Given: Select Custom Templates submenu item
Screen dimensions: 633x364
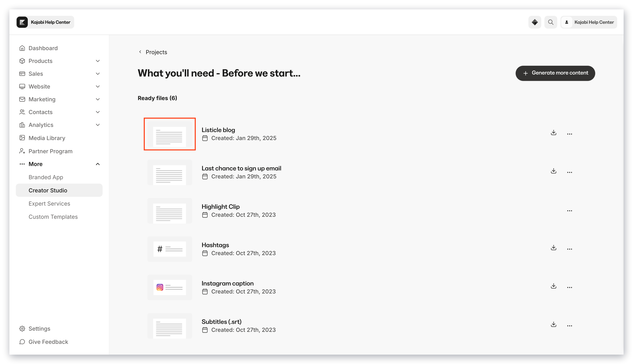Looking at the screenshot, I should coord(53,217).
